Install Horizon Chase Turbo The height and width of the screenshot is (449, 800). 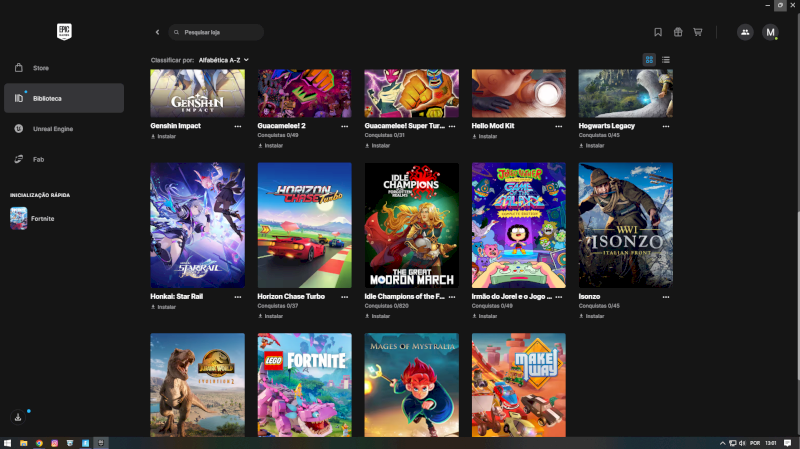coord(270,316)
